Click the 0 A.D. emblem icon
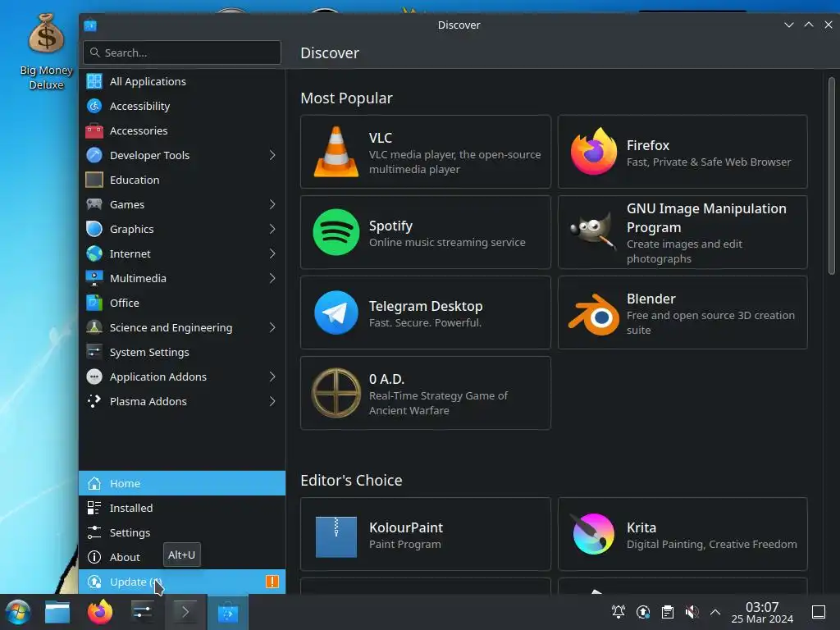This screenshot has height=630, width=840. (x=336, y=393)
